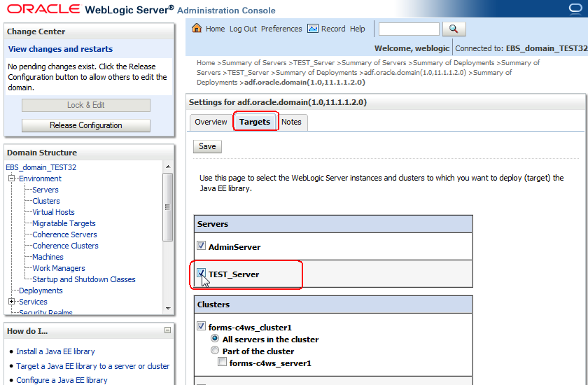
Task: Open View changes and restarts link
Action: pyautogui.click(x=60, y=49)
